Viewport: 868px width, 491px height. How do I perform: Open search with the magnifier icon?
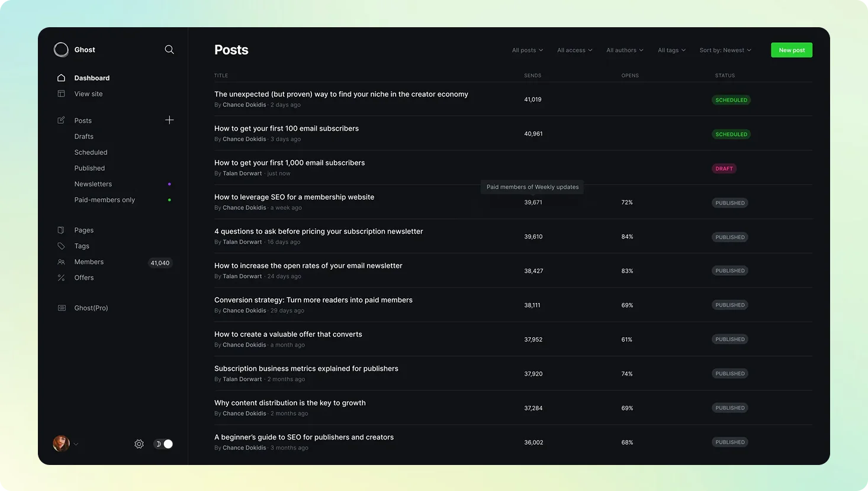click(169, 50)
